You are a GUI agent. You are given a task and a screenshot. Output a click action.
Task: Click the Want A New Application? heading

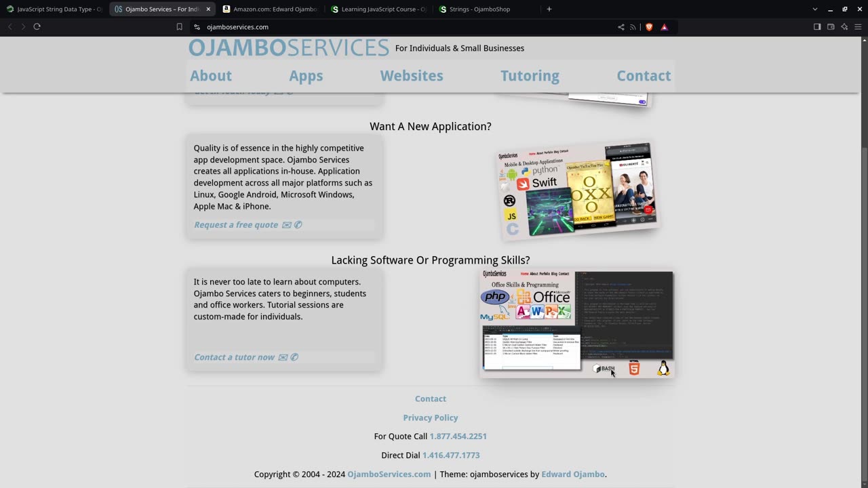click(431, 126)
